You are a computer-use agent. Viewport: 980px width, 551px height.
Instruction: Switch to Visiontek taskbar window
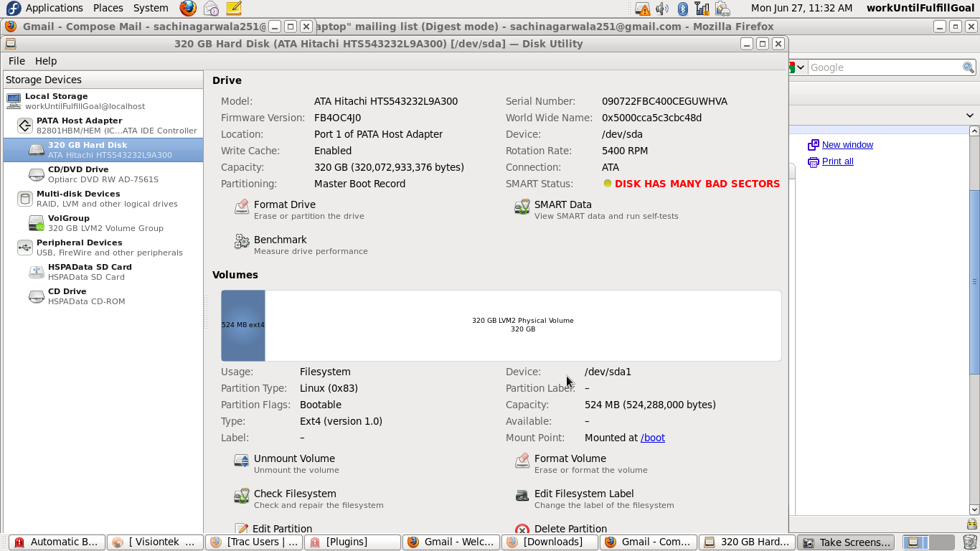(x=155, y=542)
